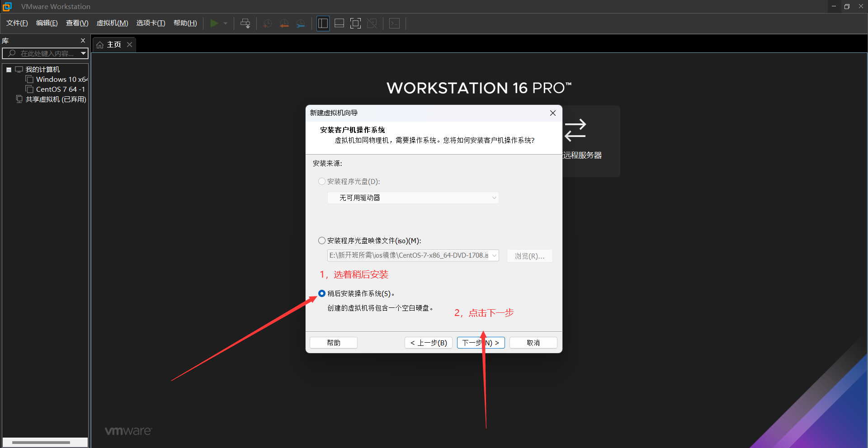Click the green power-on play button
This screenshot has height=448, width=868.
pos(214,23)
